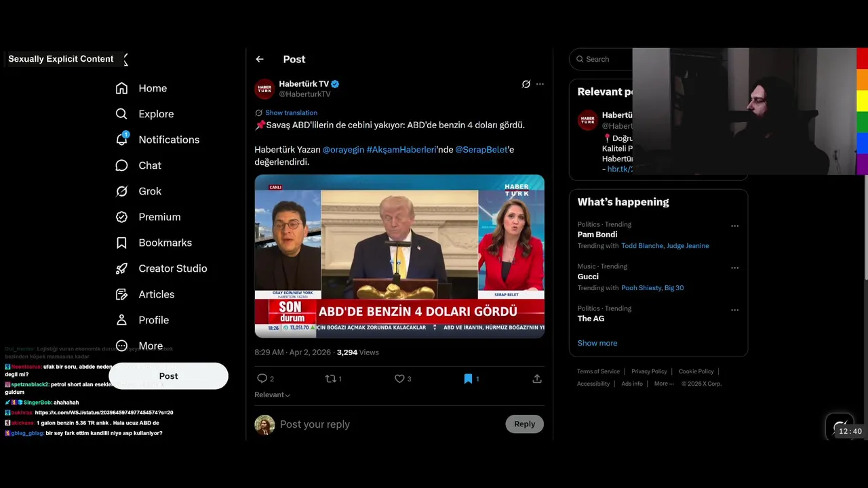868x488 pixels.
Task: Navigate to Articles menu item
Action: (157, 294)
